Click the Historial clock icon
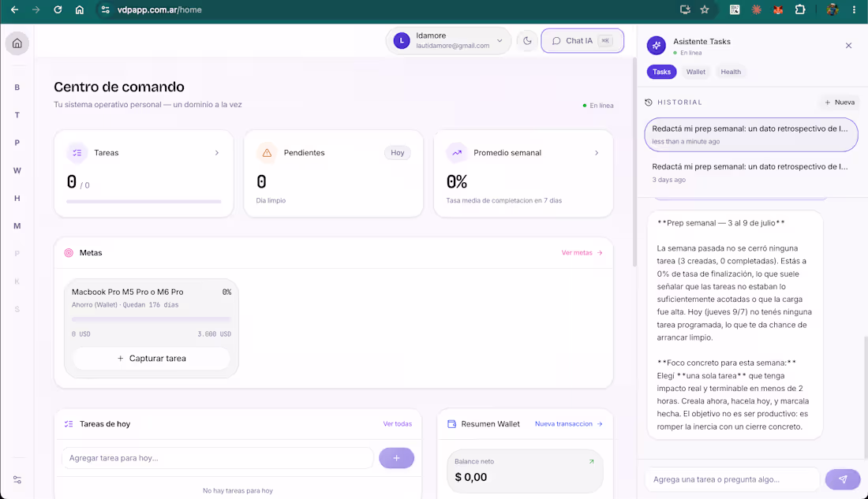 click(x=649, y=102)
